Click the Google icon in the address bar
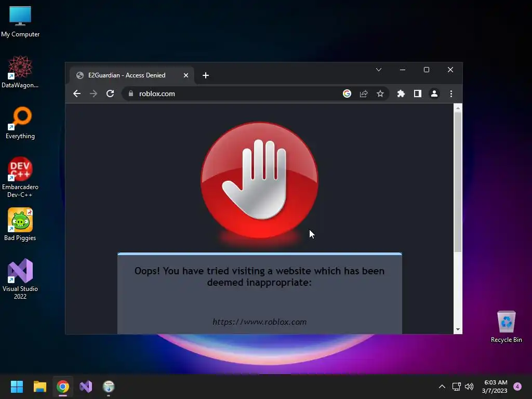This screenshot has width=532, height=399. click(x=347, y=94)
